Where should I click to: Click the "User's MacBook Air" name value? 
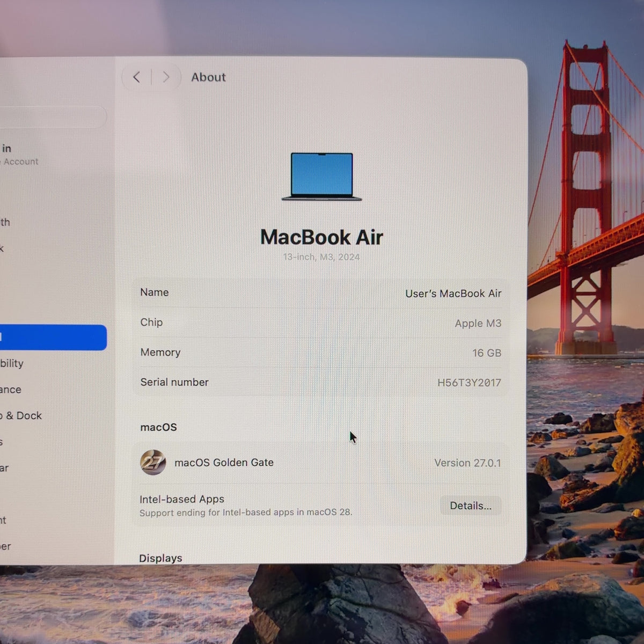point(453,294)
